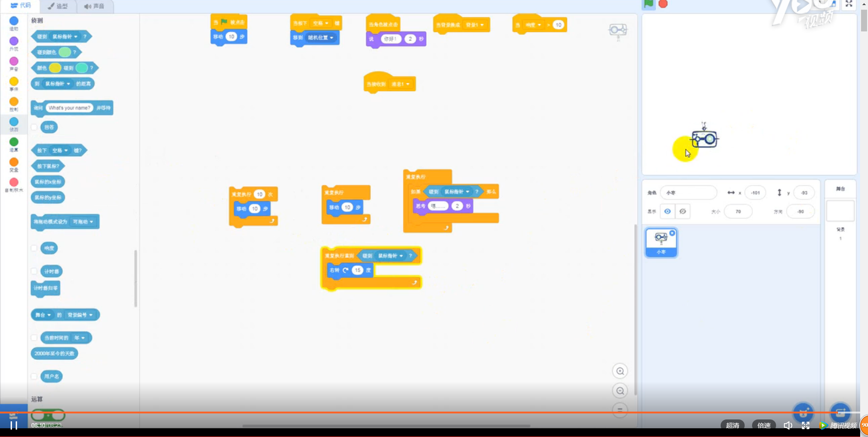This screenshot has width=868, height=437.
Task: Open the 年 dropdown in 当前时间的 block
Action: pos(79,338)
